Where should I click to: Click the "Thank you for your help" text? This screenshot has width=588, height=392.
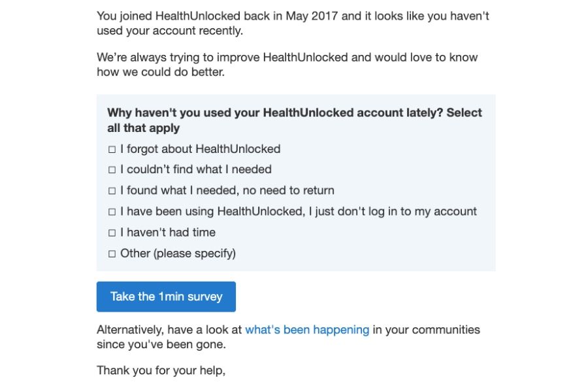(163, 370)
